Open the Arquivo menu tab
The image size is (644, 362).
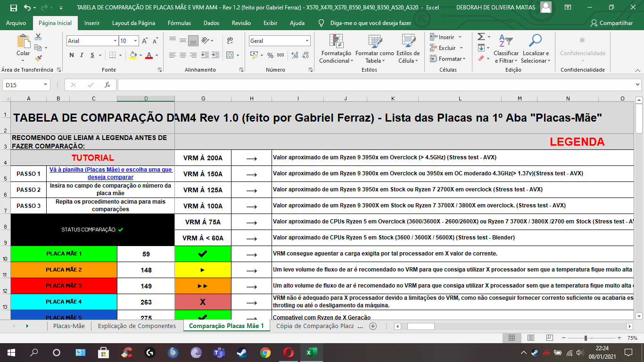click(x=16, y=23)
